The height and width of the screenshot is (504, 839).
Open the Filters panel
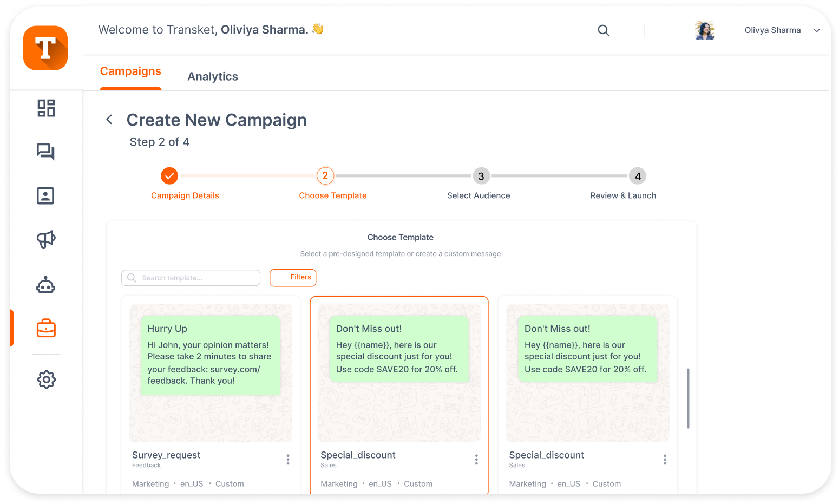pyautogui.click(x=293, y=277)
